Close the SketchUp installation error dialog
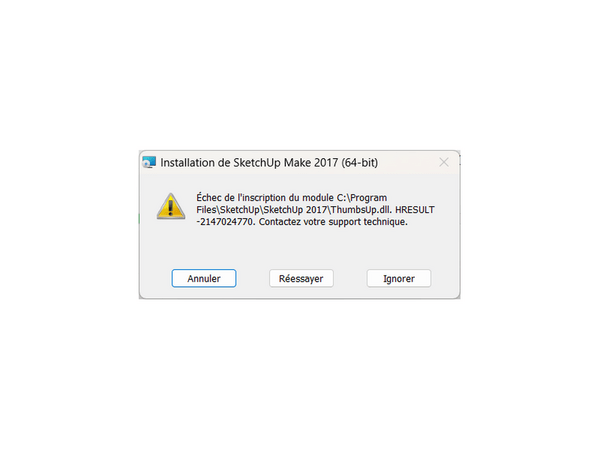This screenshot has height=450, width=600. click(444, 162)
